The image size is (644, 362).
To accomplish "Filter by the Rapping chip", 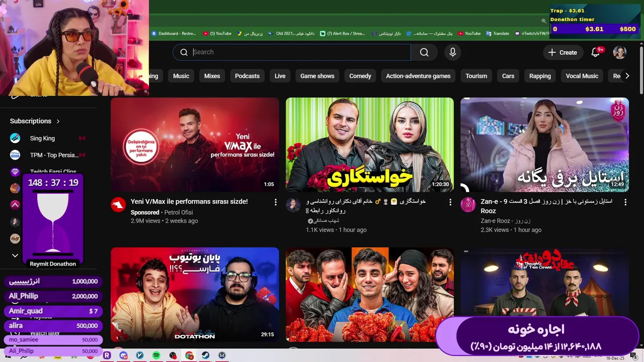I will coord(540,76).
